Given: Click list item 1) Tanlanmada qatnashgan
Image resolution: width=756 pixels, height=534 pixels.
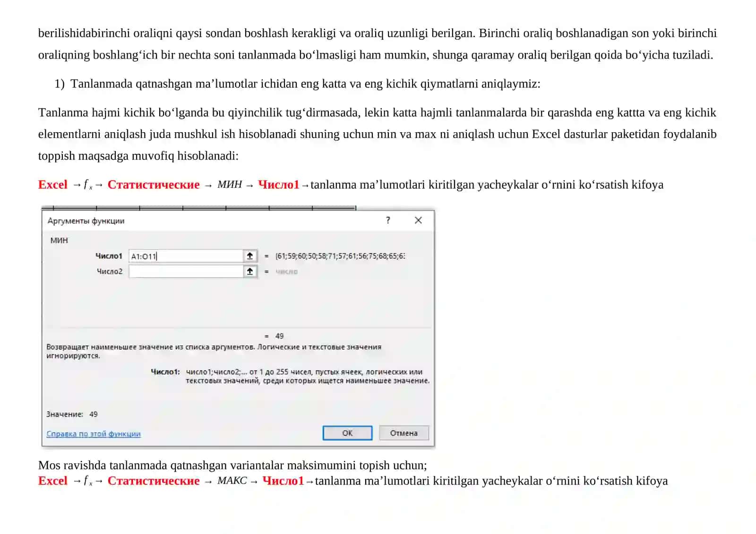Looking at the screenshot, I should click(x=297, y=84).
